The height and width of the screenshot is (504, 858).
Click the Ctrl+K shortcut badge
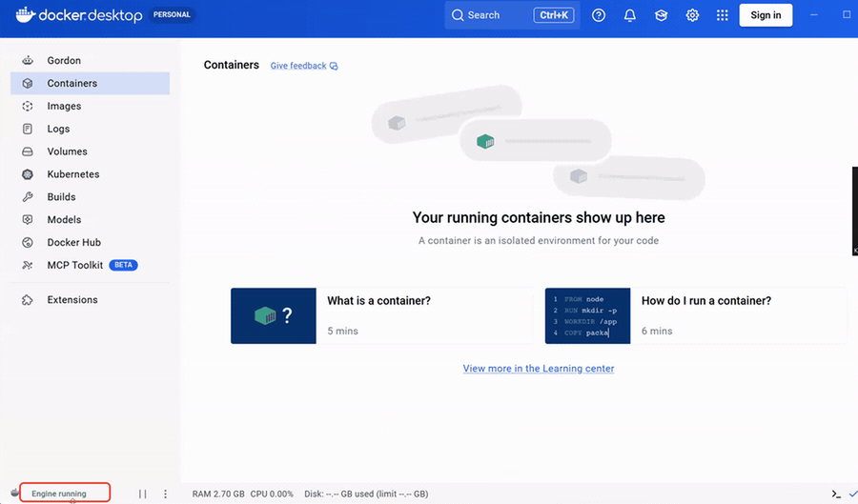tap(554, 15)
